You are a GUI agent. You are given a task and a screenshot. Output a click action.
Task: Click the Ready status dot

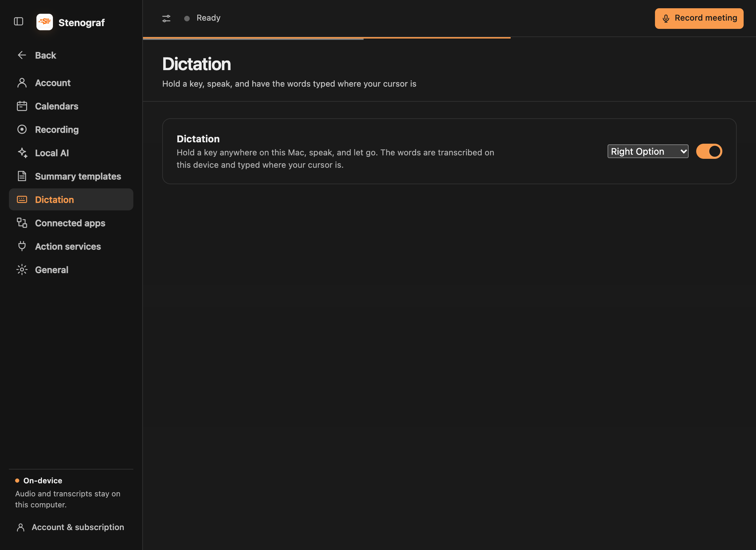click(187, 18)
